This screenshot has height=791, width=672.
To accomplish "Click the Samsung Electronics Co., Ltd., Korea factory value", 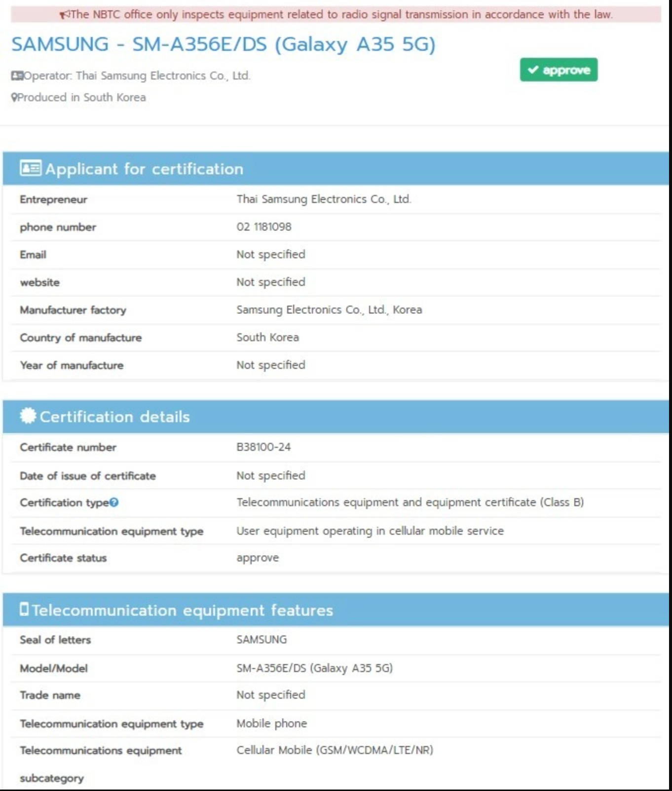I will 329,310.
